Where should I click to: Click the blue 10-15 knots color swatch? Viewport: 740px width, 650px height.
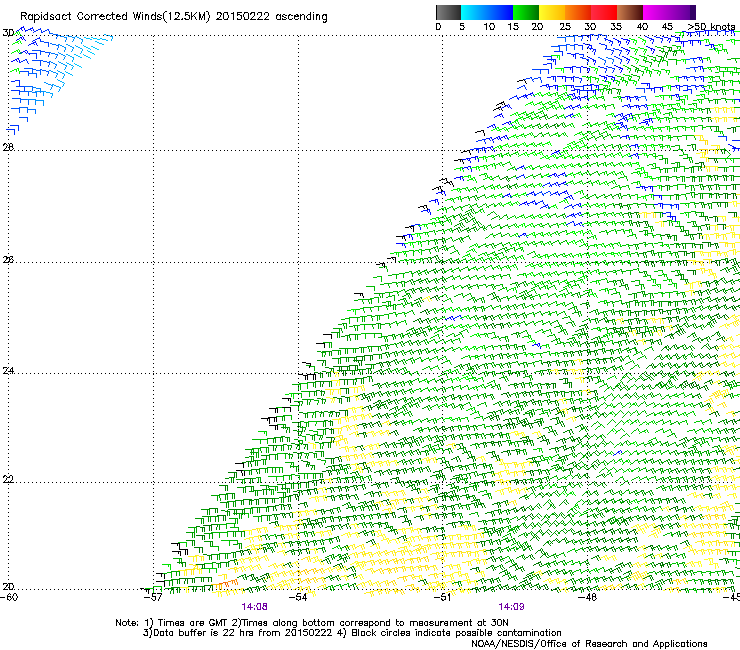pos(500,12)
